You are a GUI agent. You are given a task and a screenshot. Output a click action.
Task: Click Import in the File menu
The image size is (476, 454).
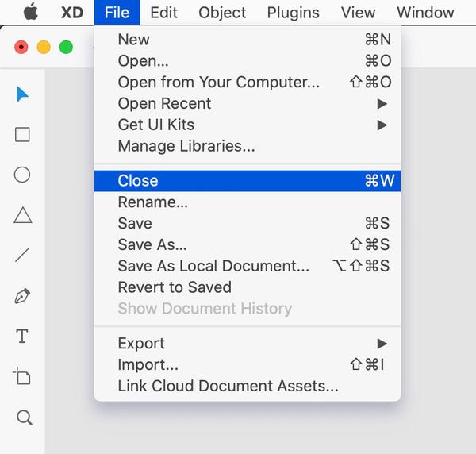tap(148, 365)
